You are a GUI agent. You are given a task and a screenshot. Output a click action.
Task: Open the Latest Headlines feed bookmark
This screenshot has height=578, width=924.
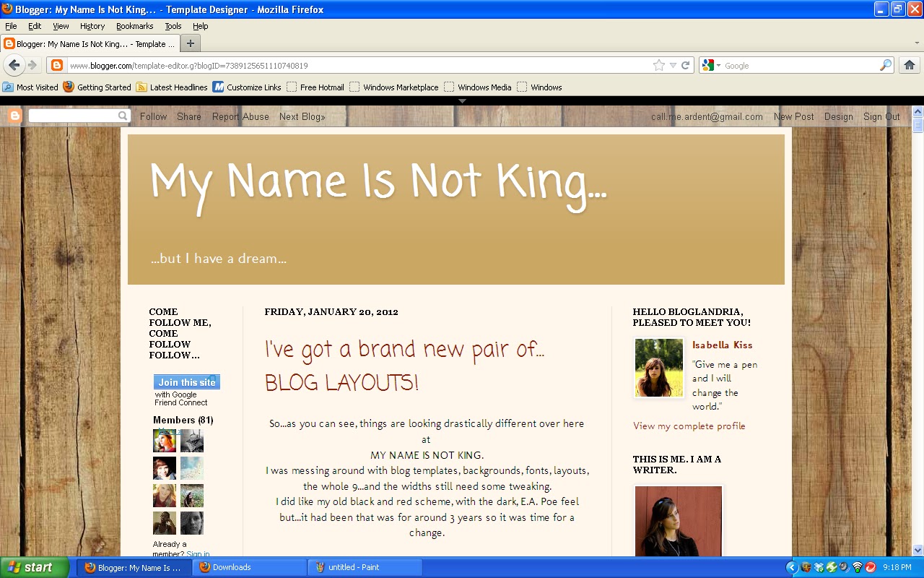click(173, 87)
